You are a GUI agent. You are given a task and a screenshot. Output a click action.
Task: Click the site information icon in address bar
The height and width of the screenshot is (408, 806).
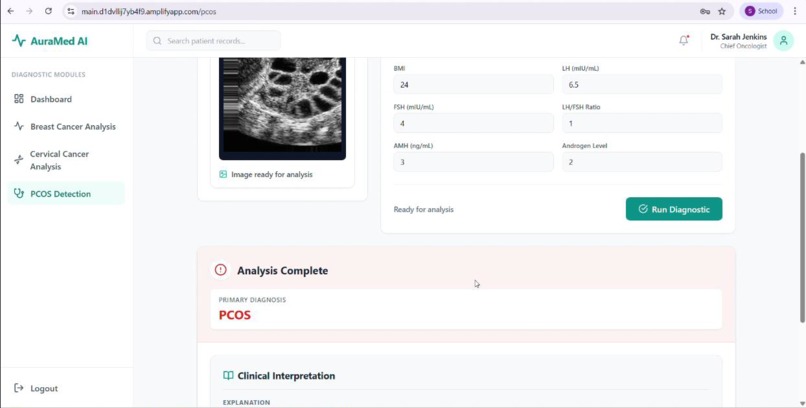click(71, 11)
